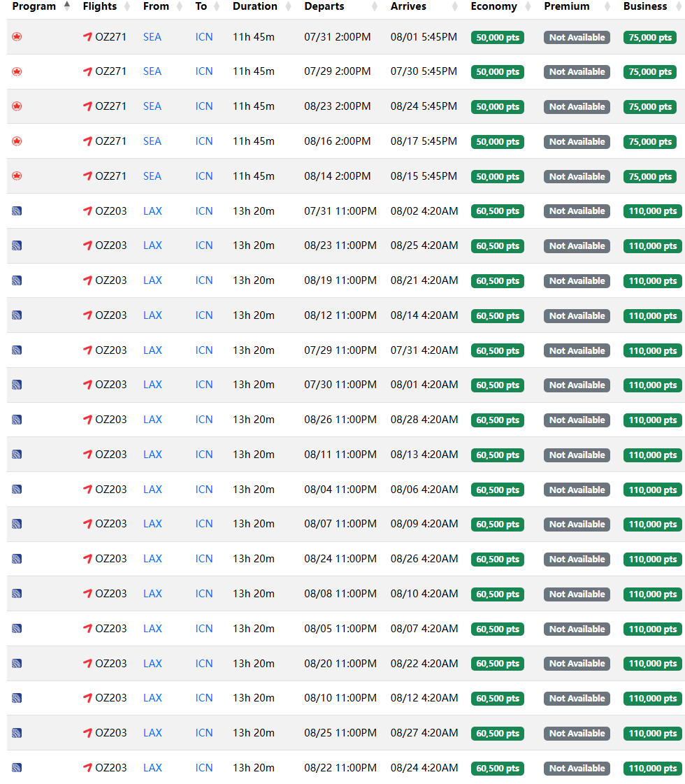
Task: Open the SEA airport link on the 07/29 flight
Action: pyautogui.click(x=152, y=71)
